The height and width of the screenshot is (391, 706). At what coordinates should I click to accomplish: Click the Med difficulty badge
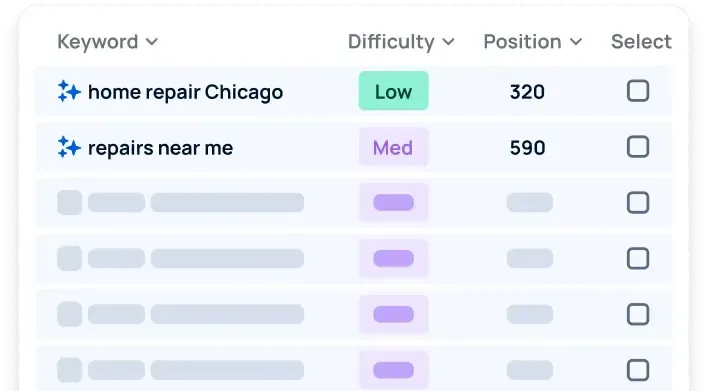click(x=394, y=147)
